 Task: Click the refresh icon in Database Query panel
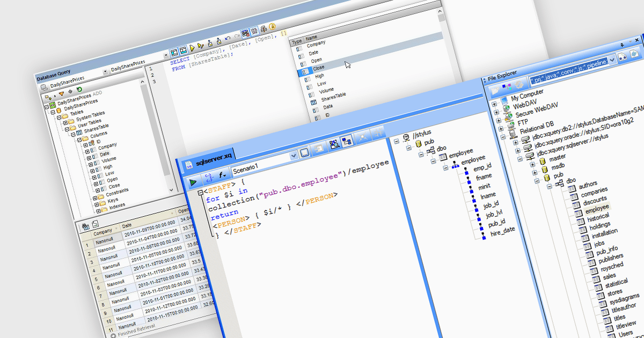79,90
